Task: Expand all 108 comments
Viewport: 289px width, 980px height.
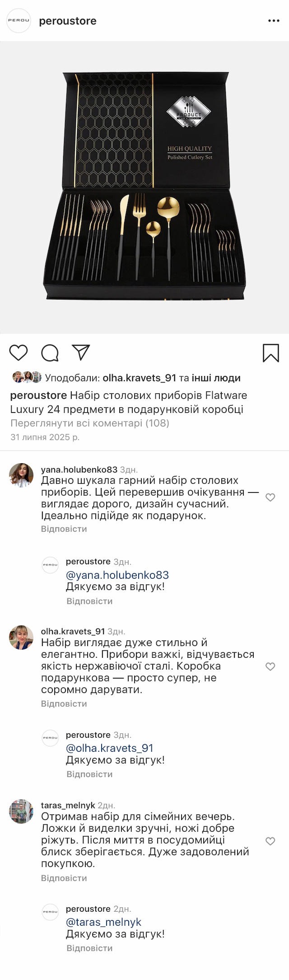Action: (x=89, y=423)
